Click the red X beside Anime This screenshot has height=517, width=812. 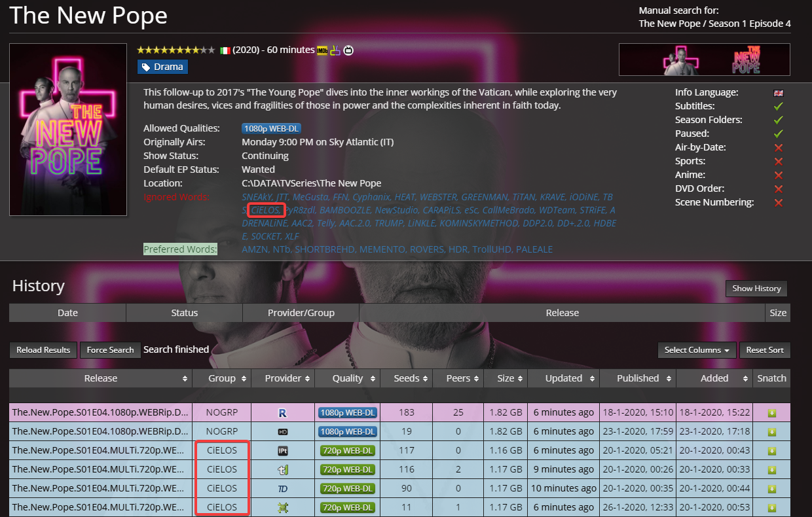[779, 175]
